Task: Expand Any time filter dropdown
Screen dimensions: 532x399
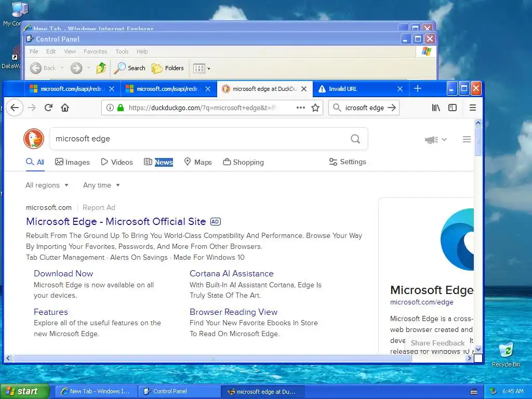Action: tap(101, 185)
